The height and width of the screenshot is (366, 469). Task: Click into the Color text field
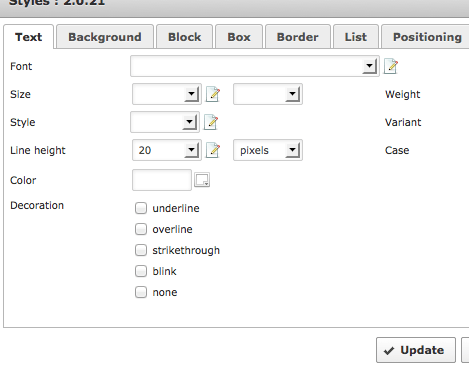click(162, 180)
